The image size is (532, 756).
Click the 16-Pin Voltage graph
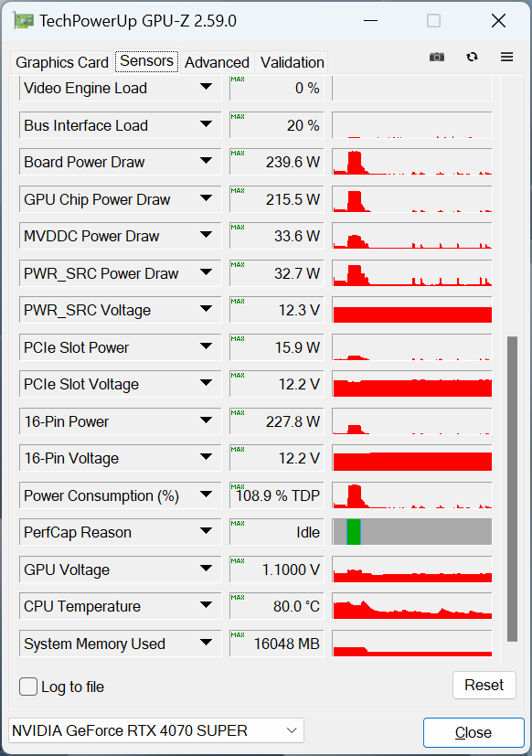[x=412, y=458]
